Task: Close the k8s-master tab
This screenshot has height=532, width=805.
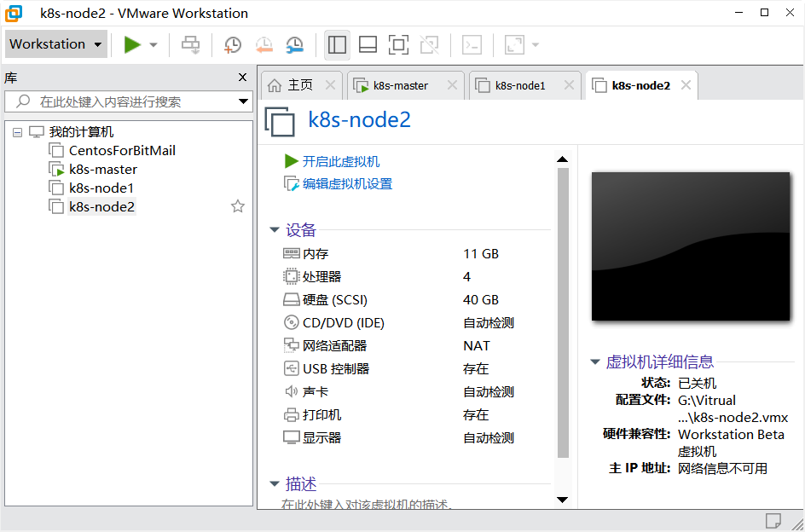Action: pos(452,85)
